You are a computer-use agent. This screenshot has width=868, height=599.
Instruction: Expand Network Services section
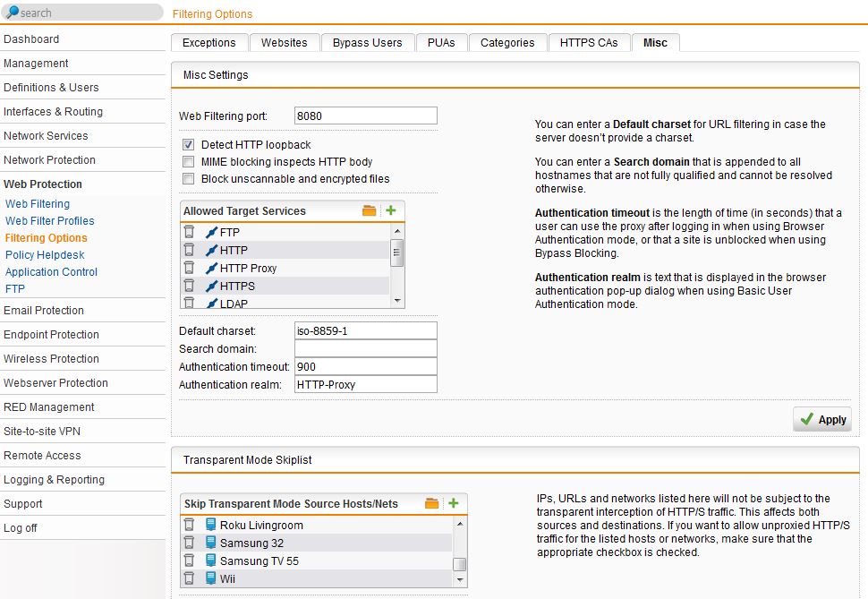[x=82, y=136]
